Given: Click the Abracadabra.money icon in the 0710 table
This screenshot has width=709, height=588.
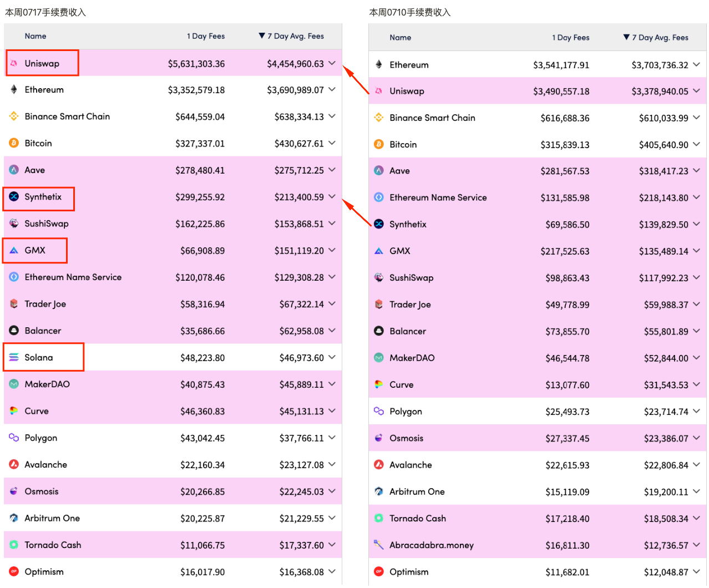Looking at the screenshot, I should click(x=379, y=545).
